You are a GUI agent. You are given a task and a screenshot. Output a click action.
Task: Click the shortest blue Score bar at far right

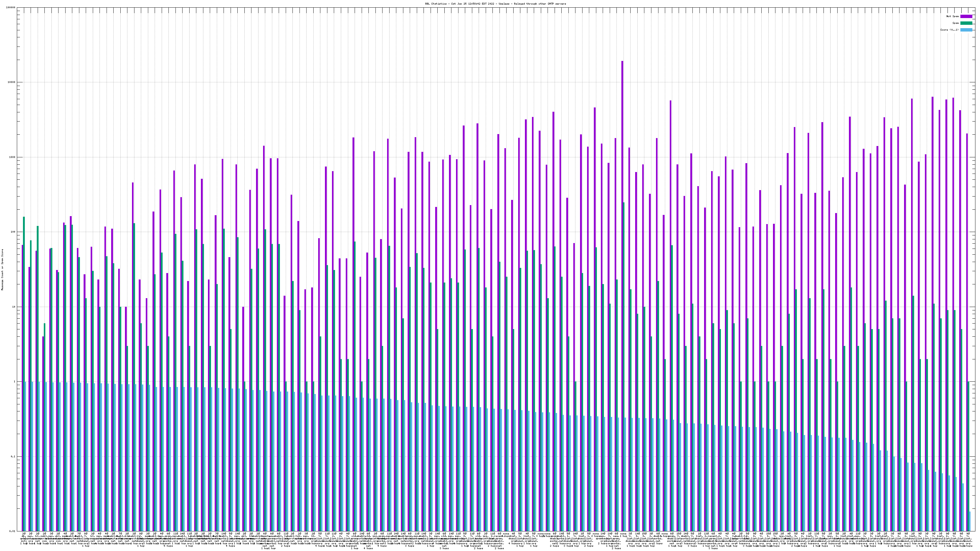(970, 521)
